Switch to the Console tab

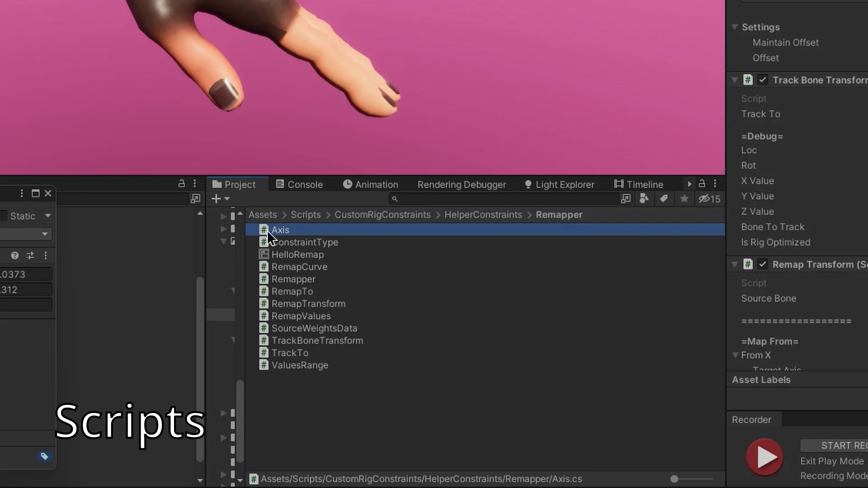pyautogui.click(x=305, y=184)
